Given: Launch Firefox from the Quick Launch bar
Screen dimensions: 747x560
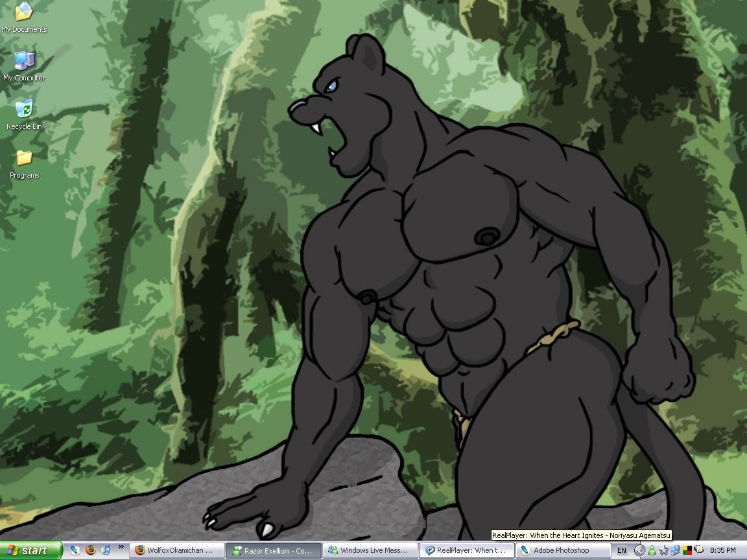Looking at the screenshot, I should pos(91,550).
